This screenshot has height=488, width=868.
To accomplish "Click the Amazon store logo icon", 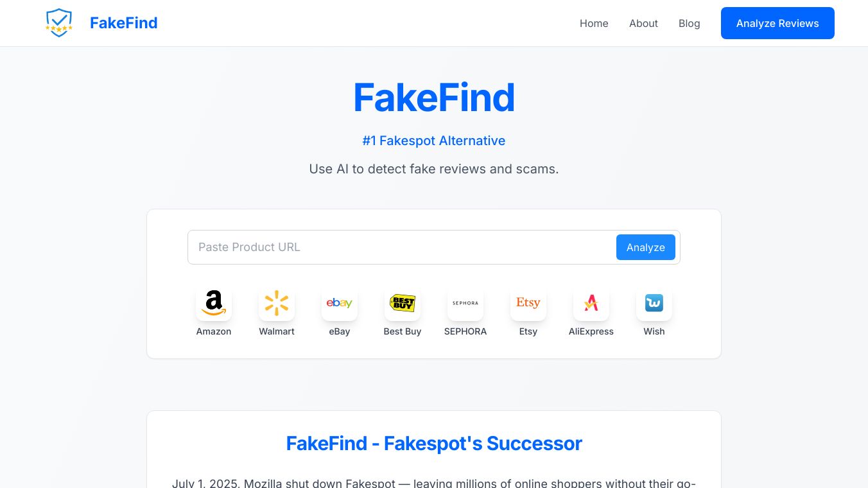I will tap(214, 303).
